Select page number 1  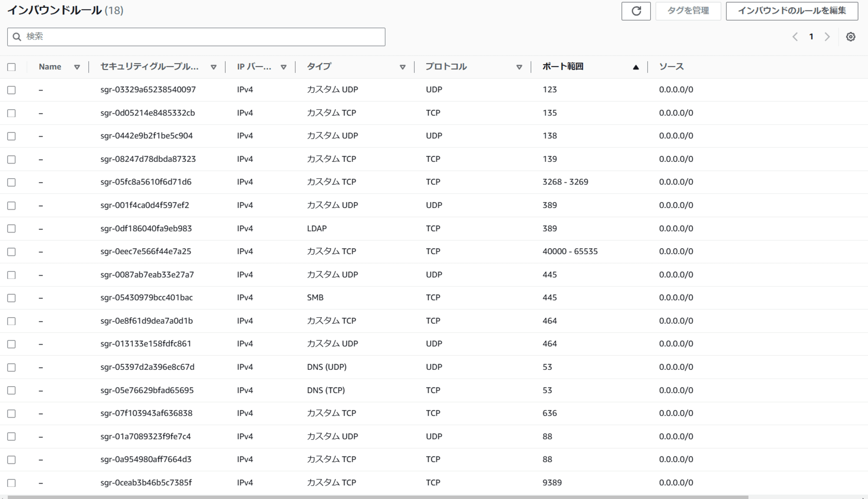click(811, 37)
